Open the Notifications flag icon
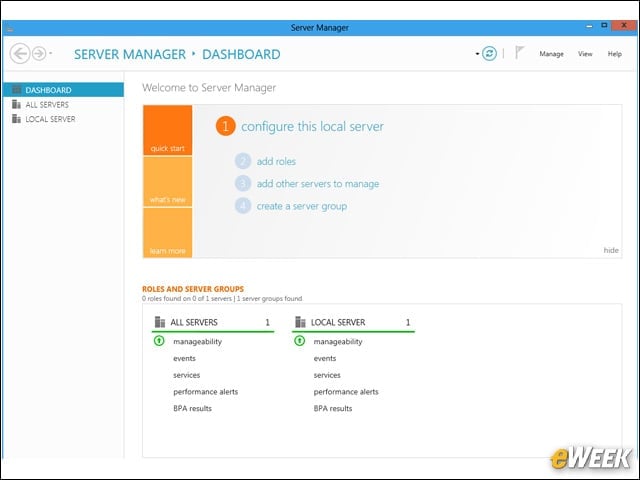Viewport: 640px width, 480px height. click(x=519, y=53)
